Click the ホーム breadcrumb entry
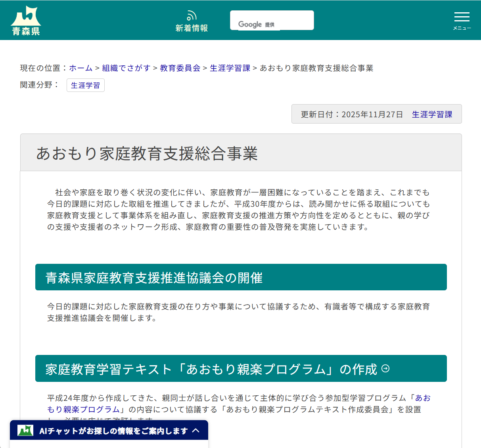481x448 pixels. 81,68
